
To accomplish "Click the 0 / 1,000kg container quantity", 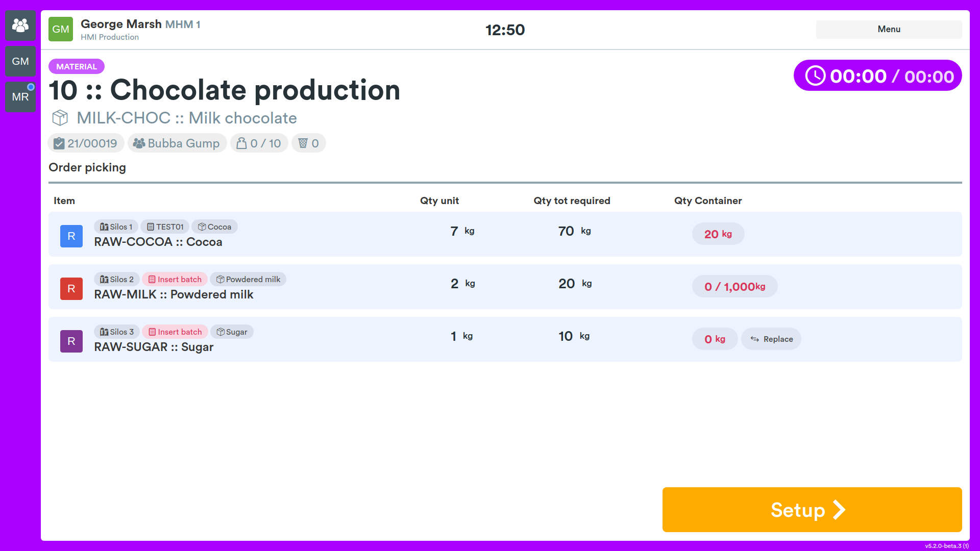I will pos(734,287).
